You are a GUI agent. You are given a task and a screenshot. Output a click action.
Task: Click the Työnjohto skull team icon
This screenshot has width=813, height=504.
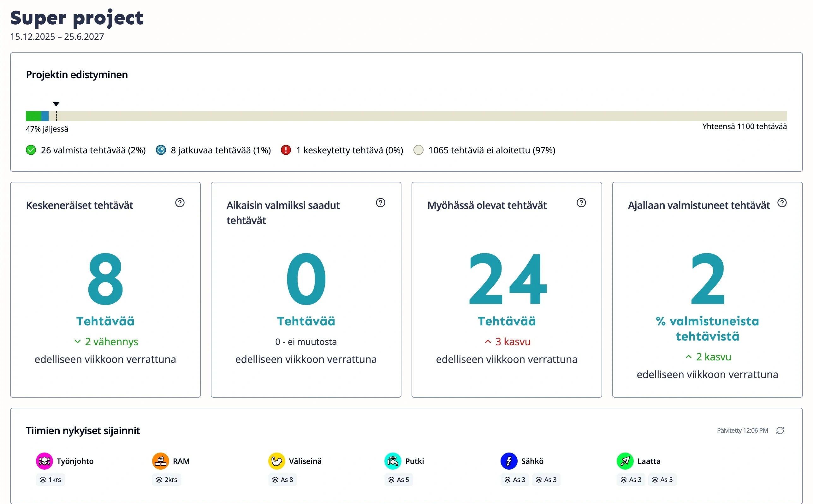[44, 461]
